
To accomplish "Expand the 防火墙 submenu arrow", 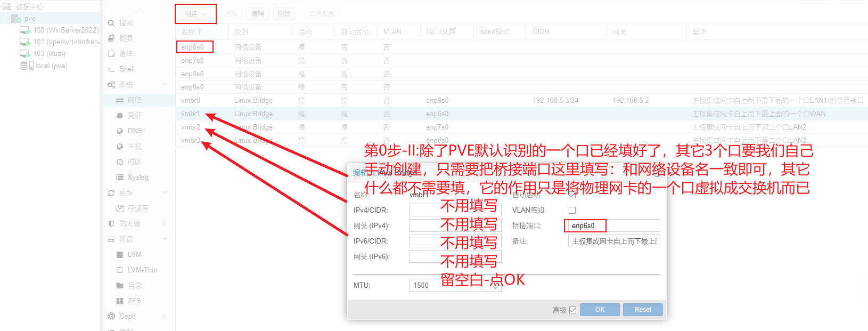I will 165,224.
